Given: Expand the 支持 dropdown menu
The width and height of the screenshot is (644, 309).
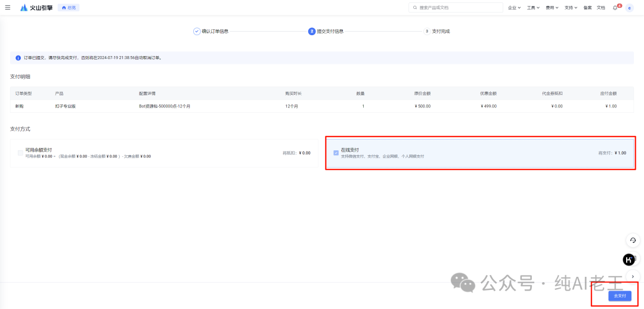Looking at the screenshot, I should pyautogui.click(x=571, y=8).
